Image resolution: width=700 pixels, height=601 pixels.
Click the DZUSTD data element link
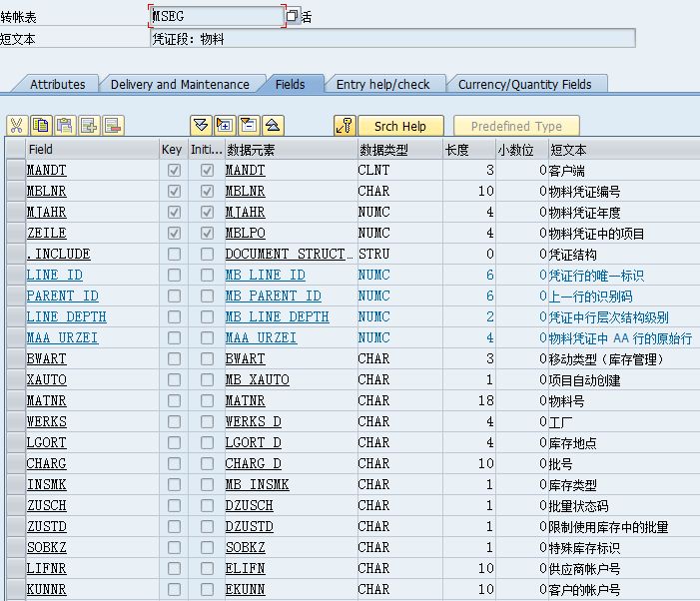(x=249, y=526)
